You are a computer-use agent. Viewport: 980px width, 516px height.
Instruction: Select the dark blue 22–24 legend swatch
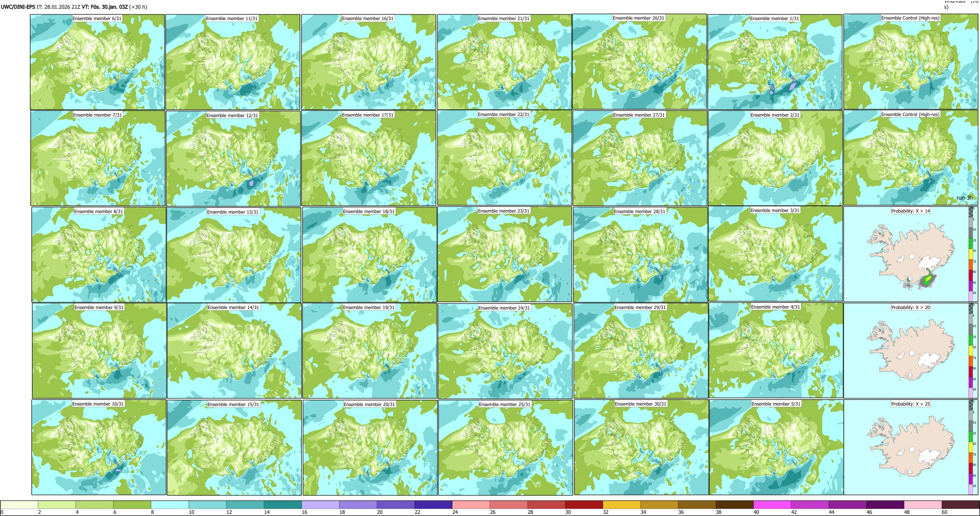coord(433,505)
